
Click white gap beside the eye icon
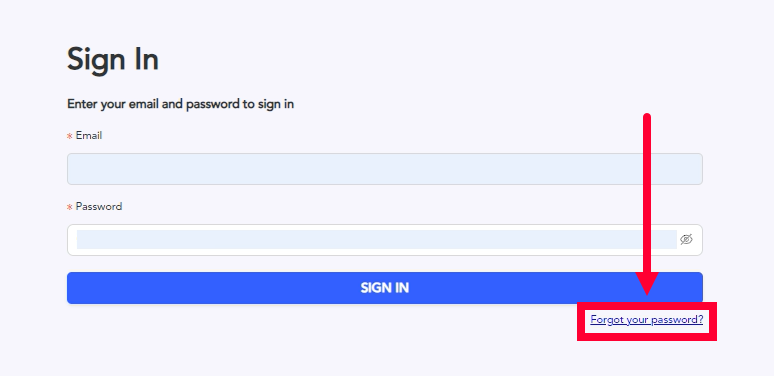pos(697,240)
